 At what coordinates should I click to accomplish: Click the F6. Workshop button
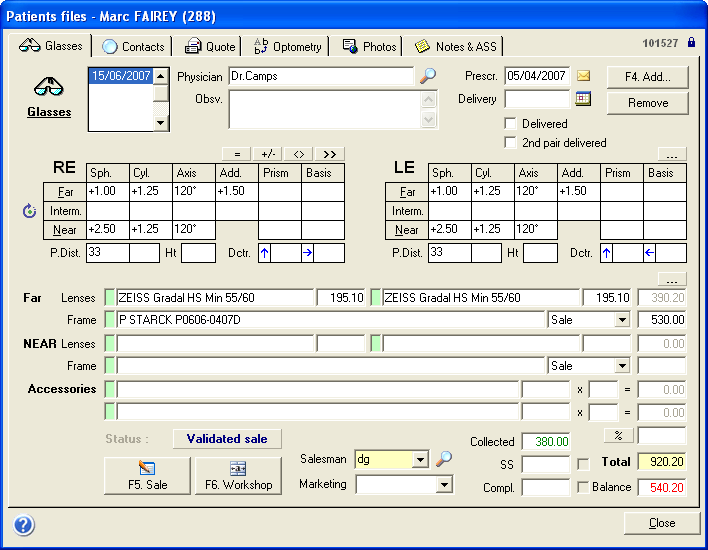coord(238,475)
